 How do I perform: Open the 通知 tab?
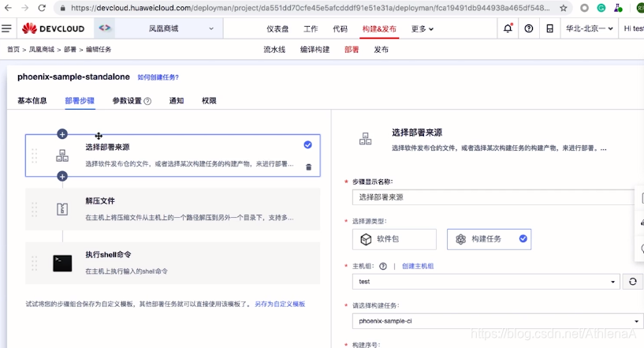pyautogui.click(x=177, y=101)
